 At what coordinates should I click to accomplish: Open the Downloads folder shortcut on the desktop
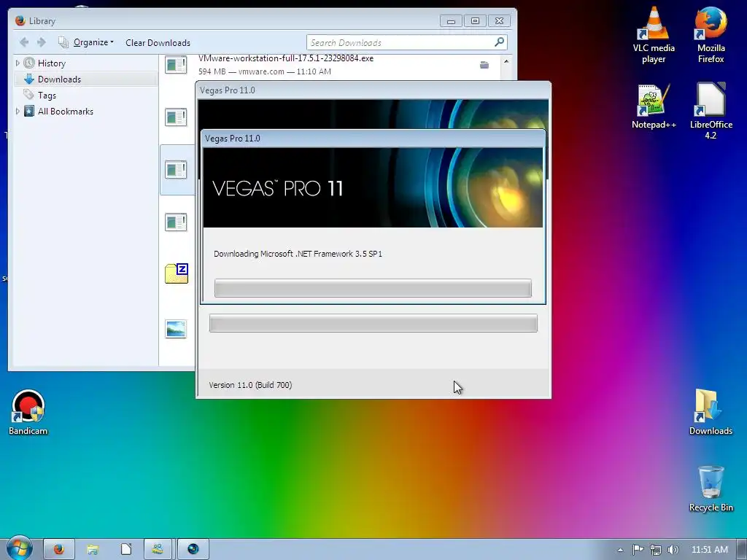click(711, 413)
